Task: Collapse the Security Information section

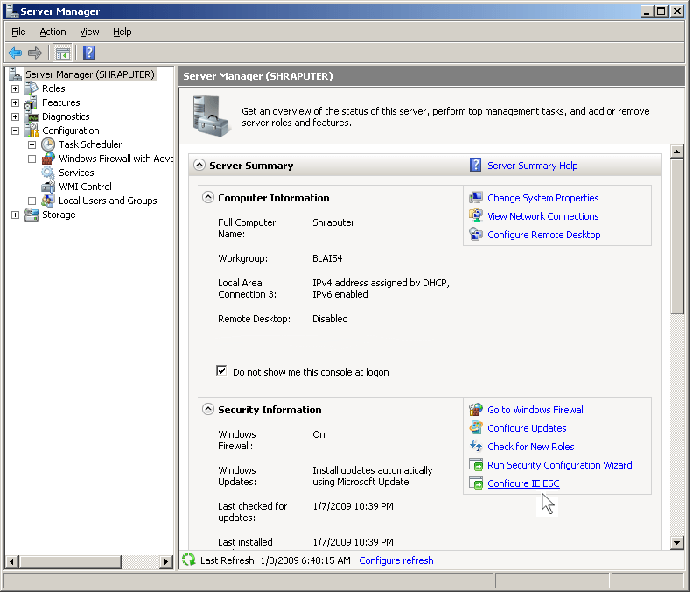Action: click(208, 409)
